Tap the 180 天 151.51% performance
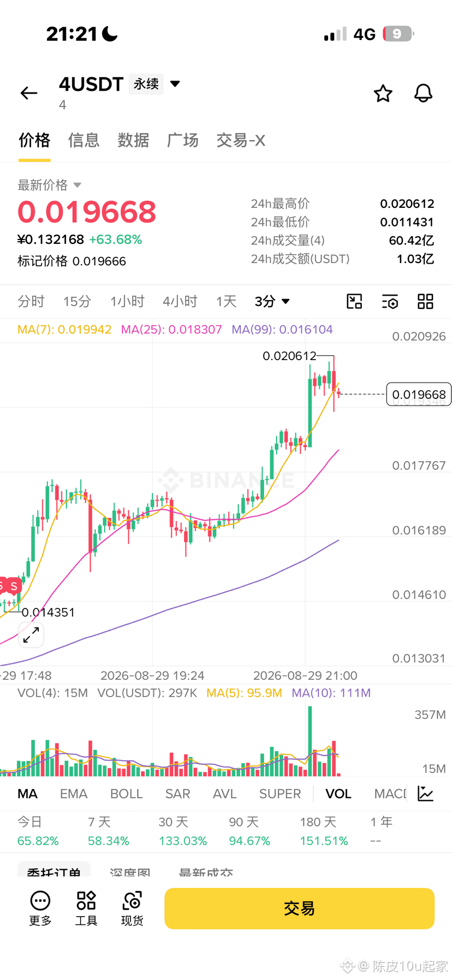This screenshot has height=980, width=452. (x=324, y=831)
